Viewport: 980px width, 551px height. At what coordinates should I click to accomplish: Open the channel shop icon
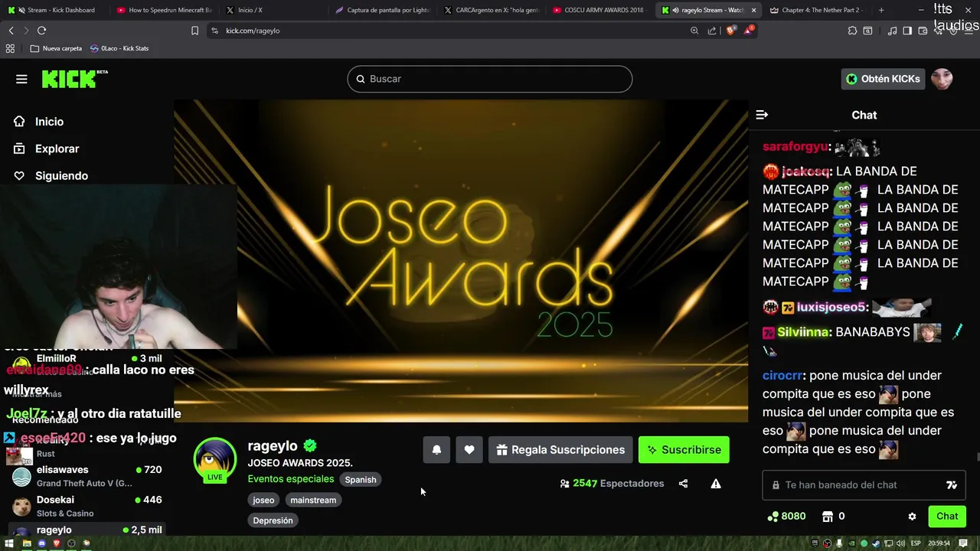point(828,517)
